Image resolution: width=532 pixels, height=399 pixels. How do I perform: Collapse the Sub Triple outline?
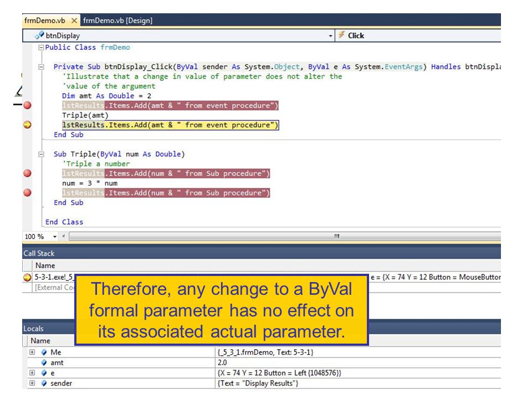coord(41,155)
